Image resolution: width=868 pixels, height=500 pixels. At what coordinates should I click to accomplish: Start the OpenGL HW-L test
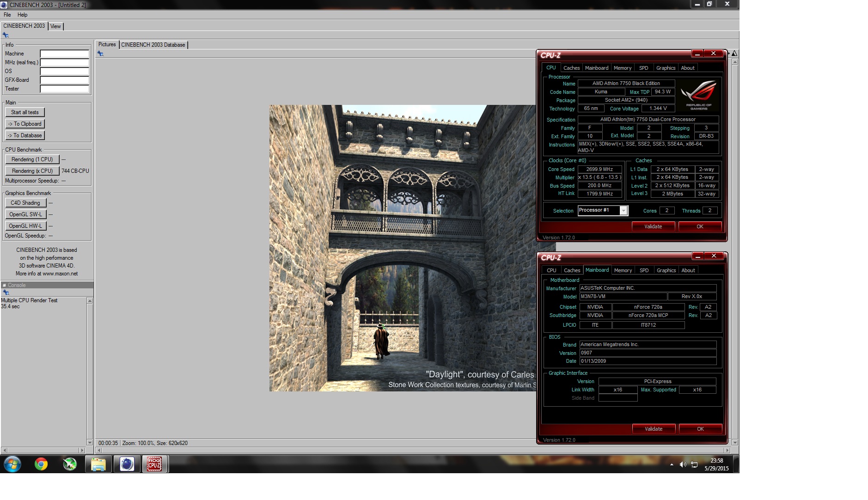[x=25, y=226]
